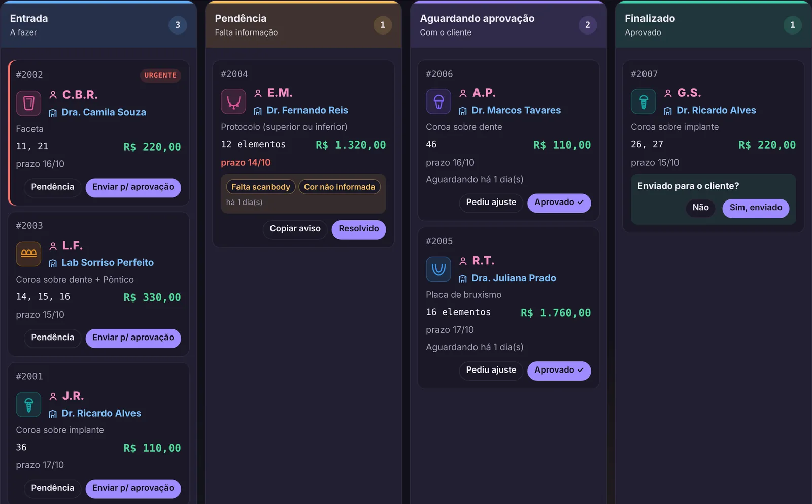Click the price R$ 1.760,00

pyautogui.click(x=556, y=313)
